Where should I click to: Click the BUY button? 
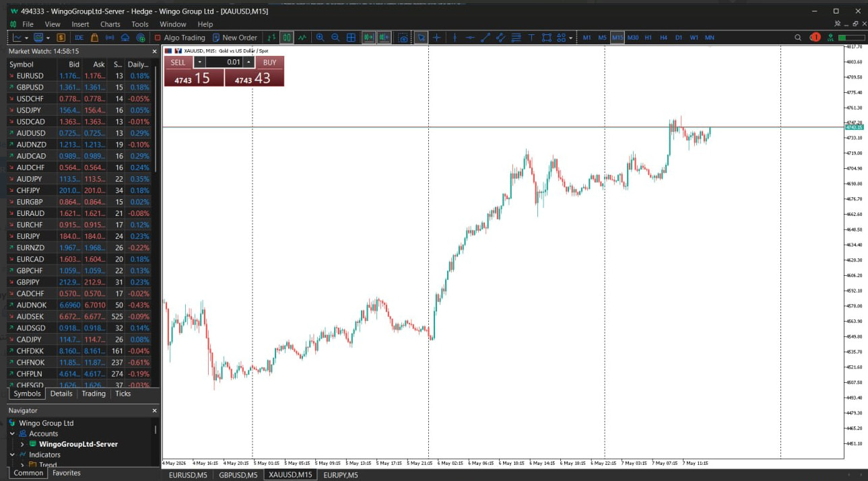[x=269, y=62]
